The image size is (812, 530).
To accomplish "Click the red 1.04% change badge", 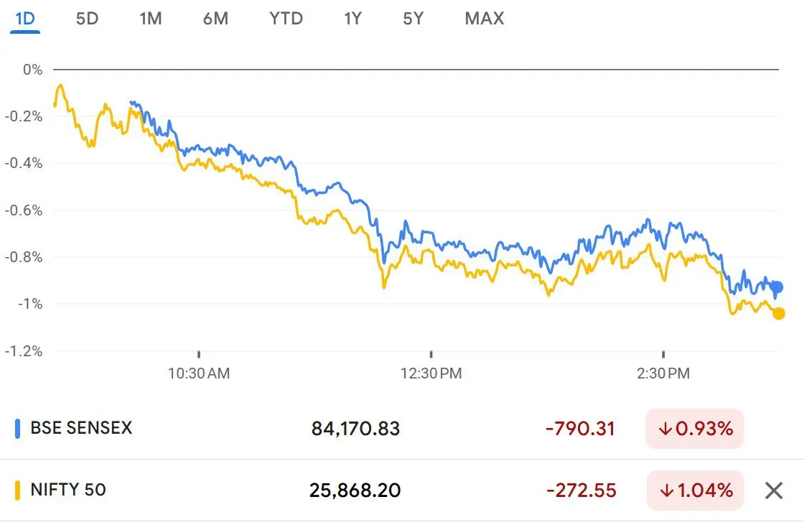I will coord(694,491).
